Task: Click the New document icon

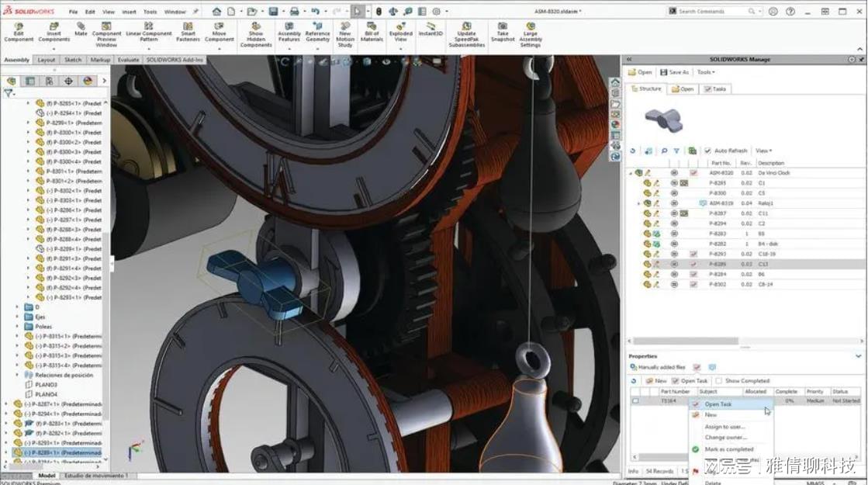Action: click(231, 11)
